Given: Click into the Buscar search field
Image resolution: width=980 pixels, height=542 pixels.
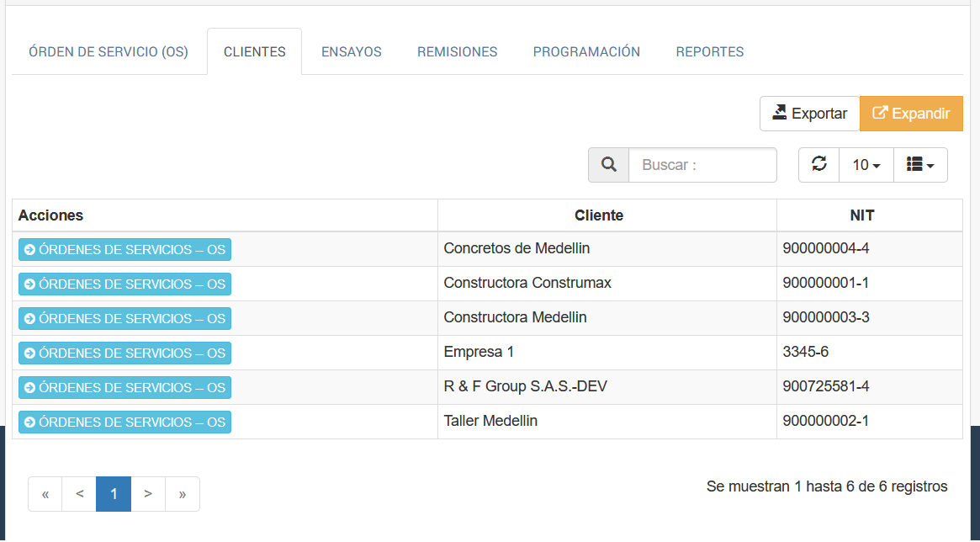Looking at the screenshot, I should (702, 165).
